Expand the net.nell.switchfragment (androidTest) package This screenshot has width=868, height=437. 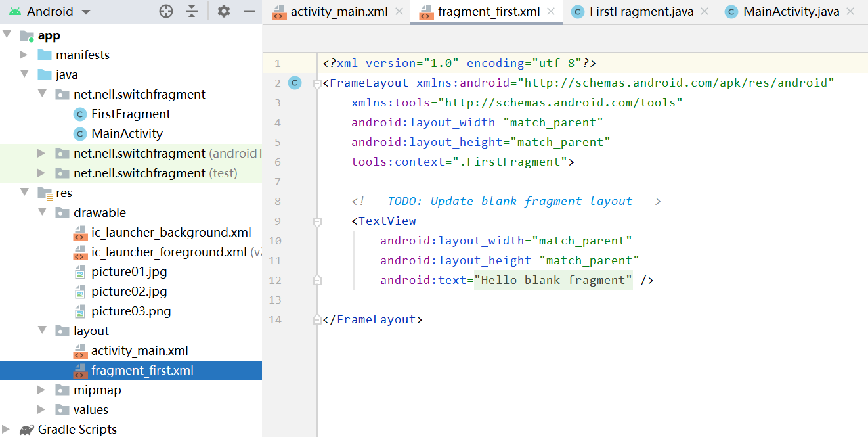[x=42, y=154]
